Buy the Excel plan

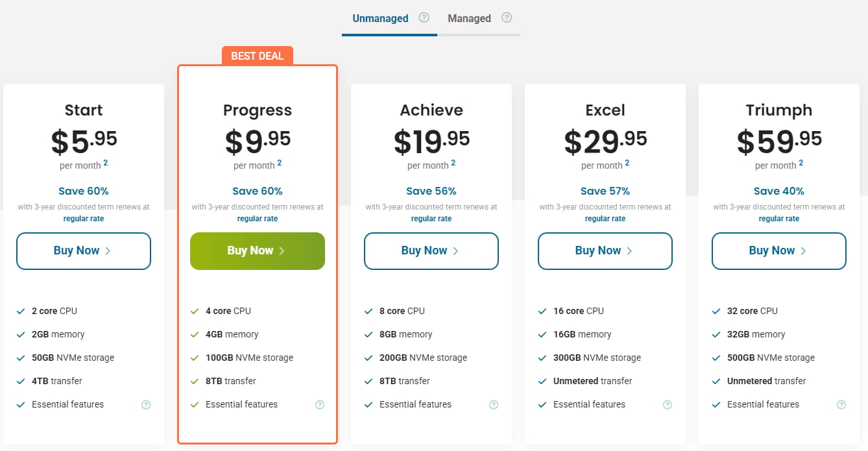point(605,251)
